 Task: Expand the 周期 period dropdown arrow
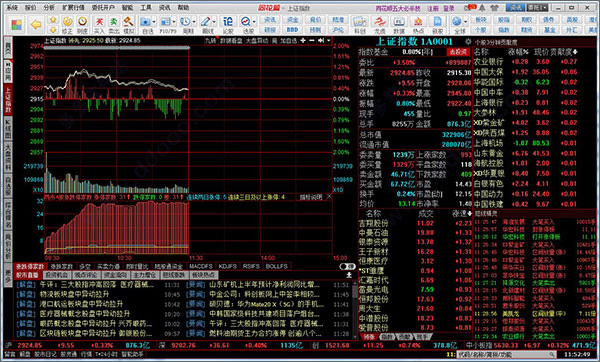(194, 22)
